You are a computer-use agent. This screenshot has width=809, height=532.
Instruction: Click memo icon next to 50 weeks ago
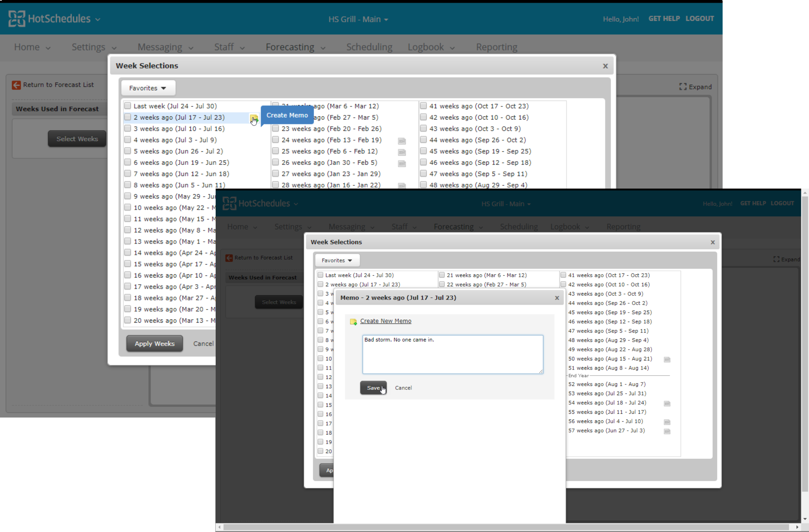(x=667, y=359)
